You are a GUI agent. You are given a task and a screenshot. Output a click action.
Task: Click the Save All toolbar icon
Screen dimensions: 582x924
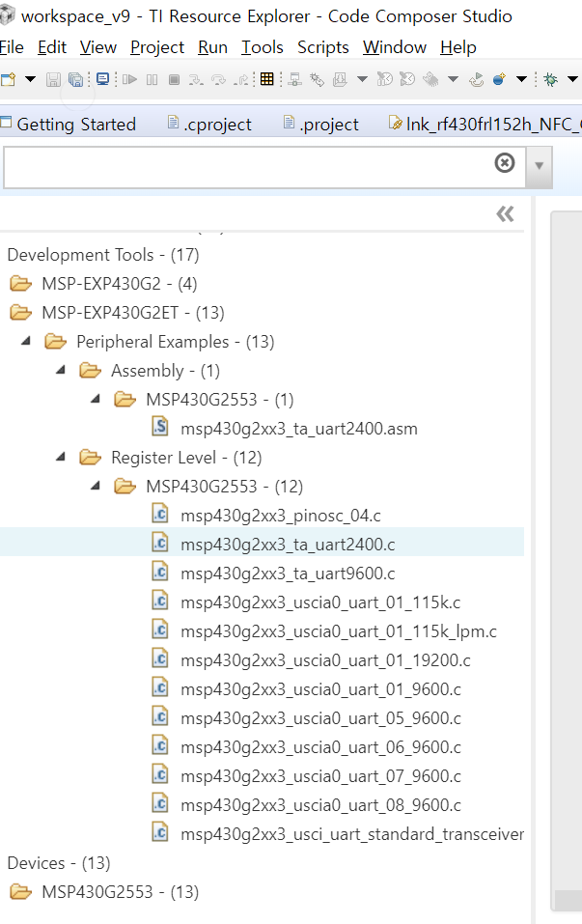point(75,79)
